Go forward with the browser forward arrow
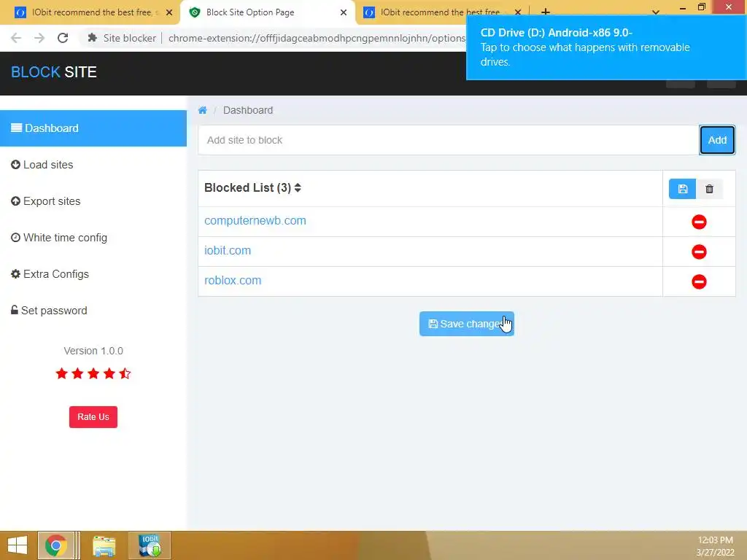This screenshot has width=747, height=560. click(39, 38)
